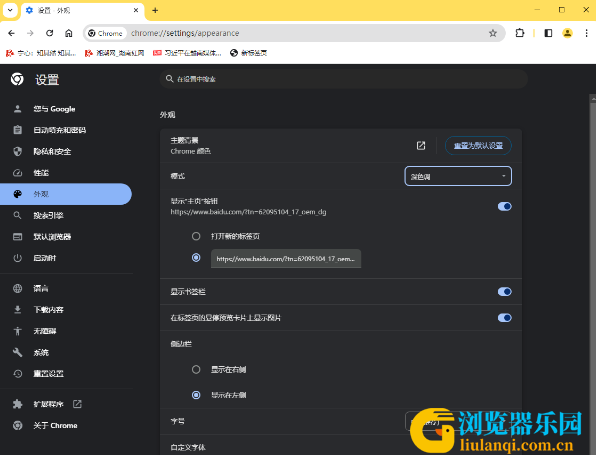The height and width of the screenshot is (455, 596).
Task: Open the tab search dropdown arrow
Action: (x=10, y=10)
